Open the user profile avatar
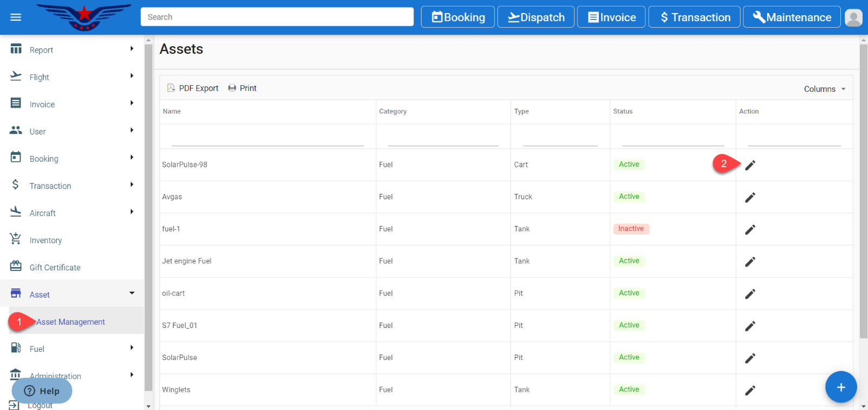The image size is (868, 410). click(853, 17)
